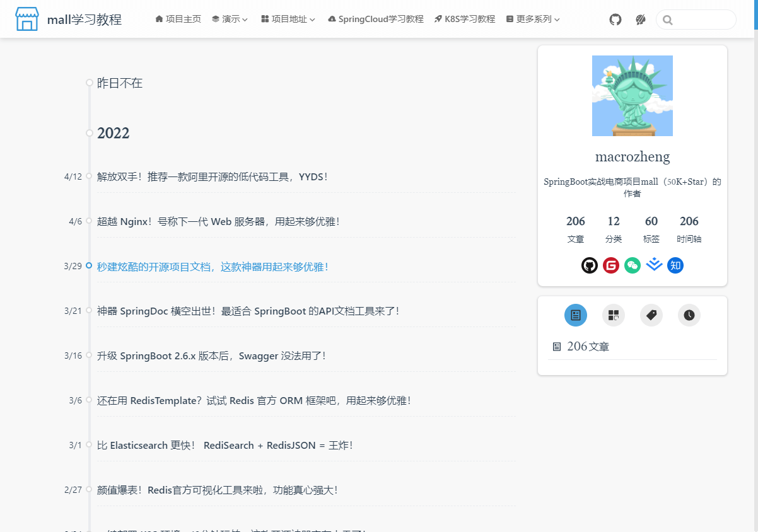758x532 pixels.
Task: Open the GitHub icon in the navbar
Action: click(615, 20)
